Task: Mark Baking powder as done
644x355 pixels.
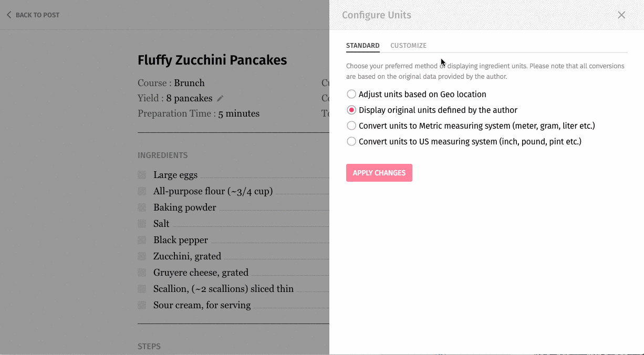Action: tap(142, 207)
